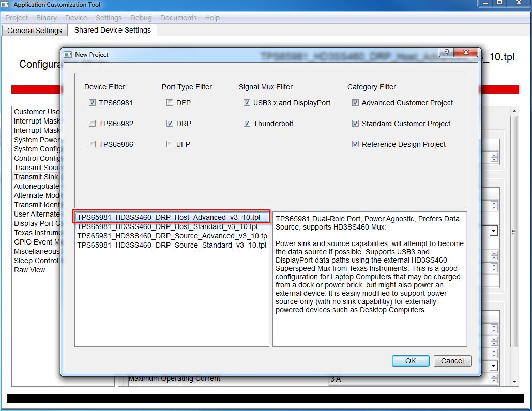532x411 pixels.
Task: Check the UFP port type filter
Action: (x=170, y=144)
